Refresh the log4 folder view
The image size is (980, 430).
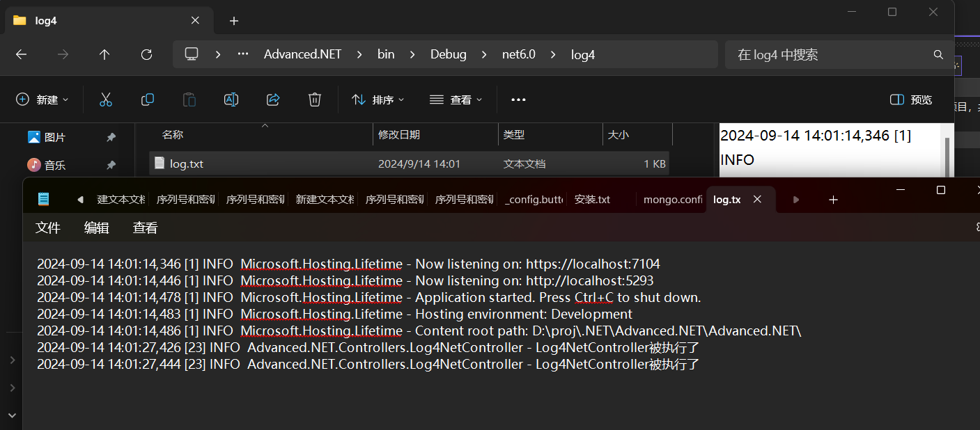pos(146,54)
